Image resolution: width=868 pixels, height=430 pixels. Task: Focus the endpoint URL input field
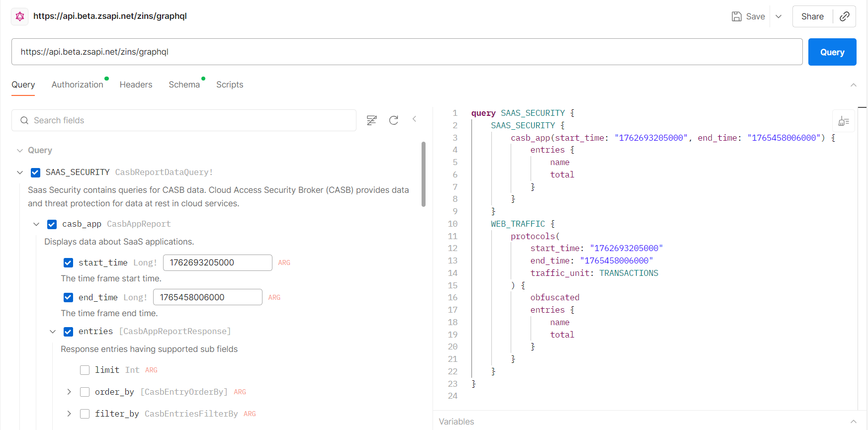[407, 52]
